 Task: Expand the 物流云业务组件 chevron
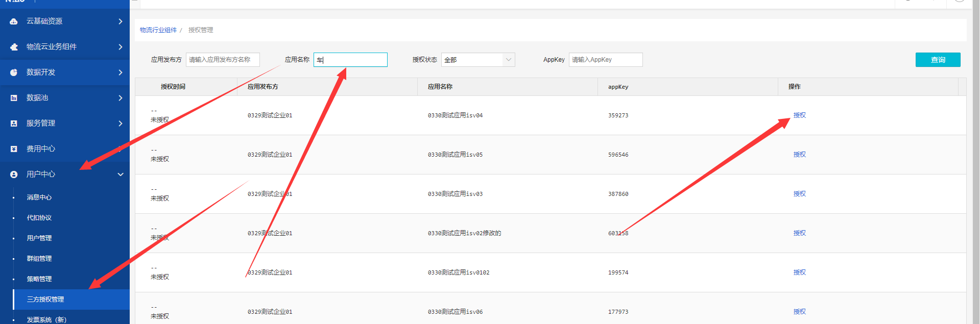pyautogui.click(x=121, y=47)
